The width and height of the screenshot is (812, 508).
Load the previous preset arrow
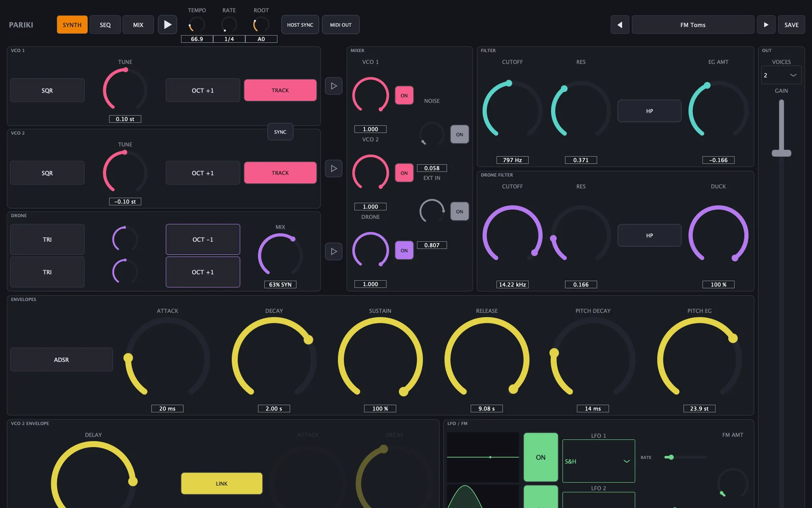pyautogui.click(x=620, y=25)
